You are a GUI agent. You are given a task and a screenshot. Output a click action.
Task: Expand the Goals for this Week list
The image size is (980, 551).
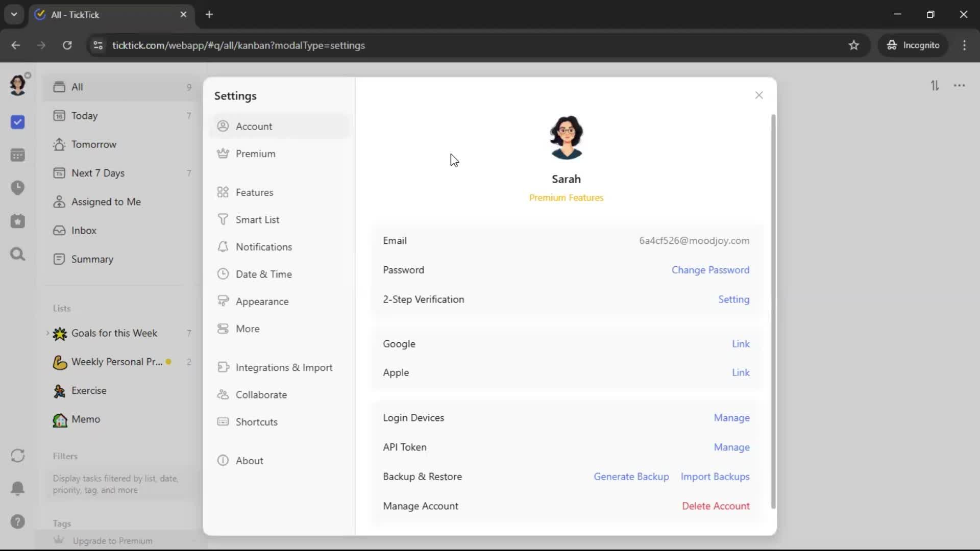47,333
